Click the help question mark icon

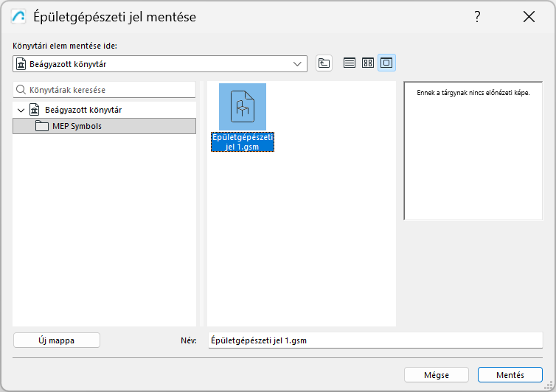point(478,16)
